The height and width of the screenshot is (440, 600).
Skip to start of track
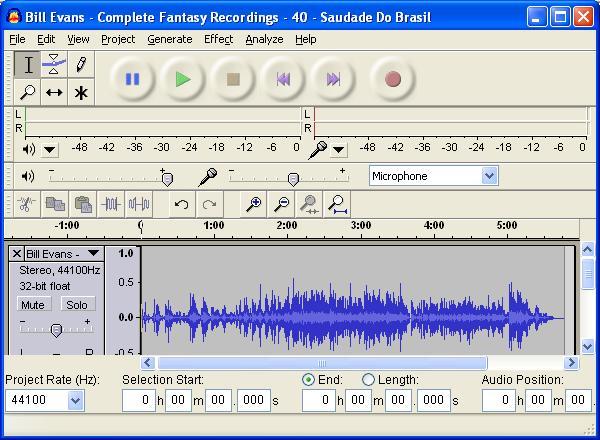283,80
